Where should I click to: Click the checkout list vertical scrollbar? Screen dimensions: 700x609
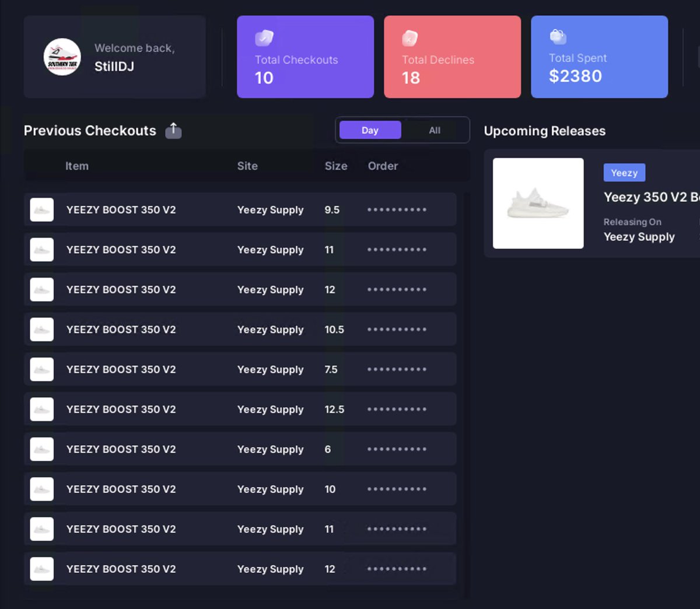click(466, 394)
